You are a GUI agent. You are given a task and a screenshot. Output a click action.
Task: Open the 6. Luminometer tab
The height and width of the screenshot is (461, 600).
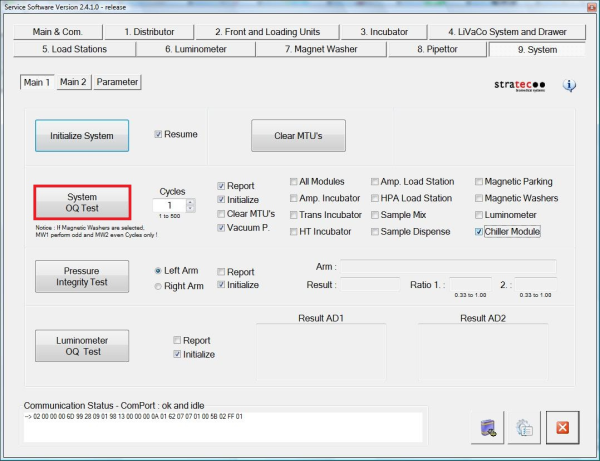click(x=195, y=48)
